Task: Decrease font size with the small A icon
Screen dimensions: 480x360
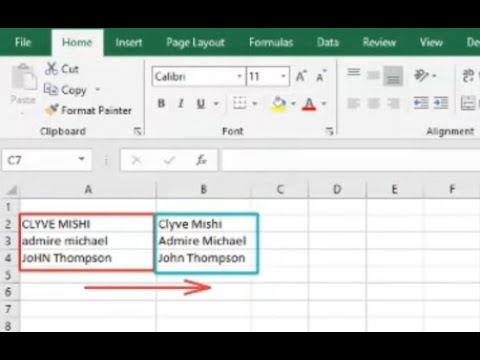Action: pos(321,76)
